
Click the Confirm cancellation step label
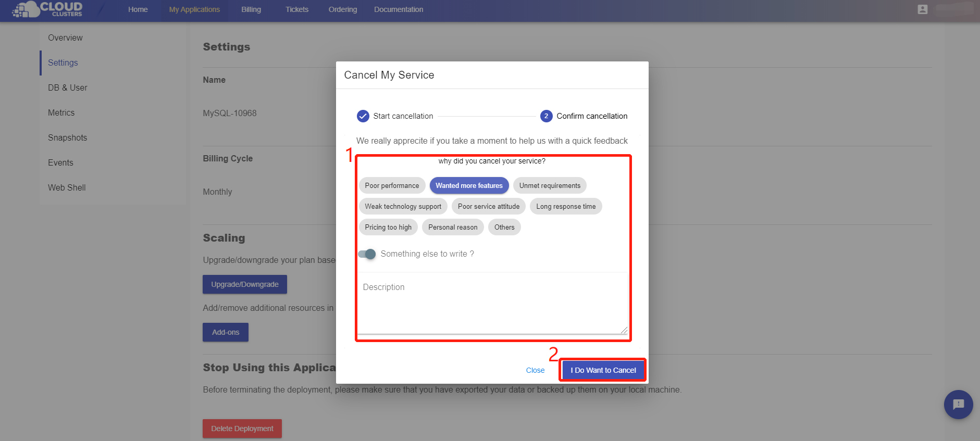click(592, 116)
